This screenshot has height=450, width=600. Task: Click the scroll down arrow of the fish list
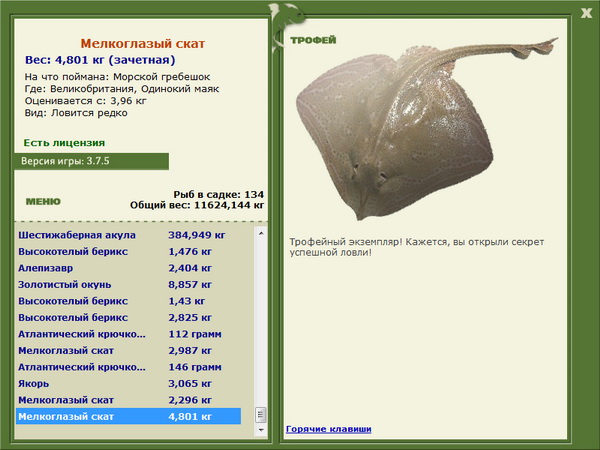pos(261,430)
